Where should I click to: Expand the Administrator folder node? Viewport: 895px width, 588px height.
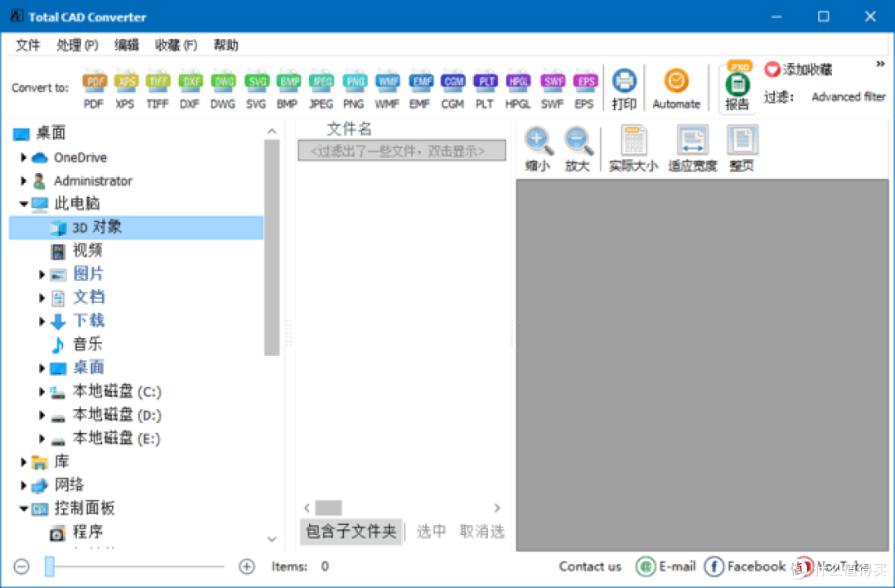[x=23, y=181]
